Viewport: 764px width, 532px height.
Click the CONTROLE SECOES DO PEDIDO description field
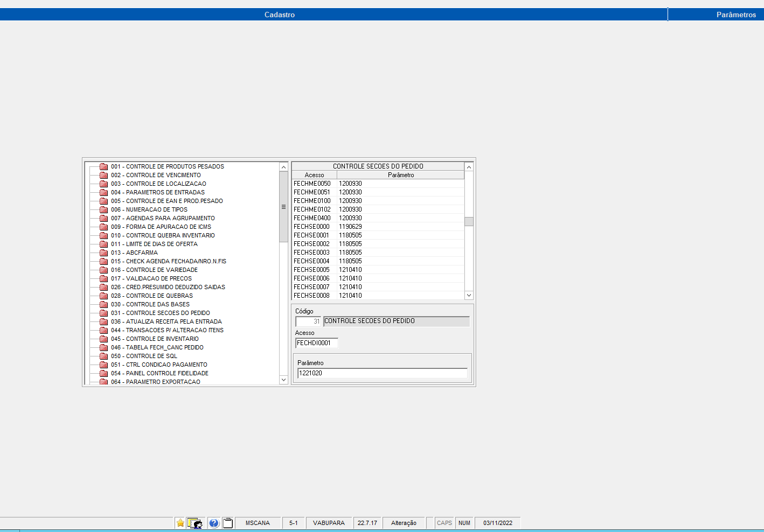pyautogui.click(x=397, y=321)
